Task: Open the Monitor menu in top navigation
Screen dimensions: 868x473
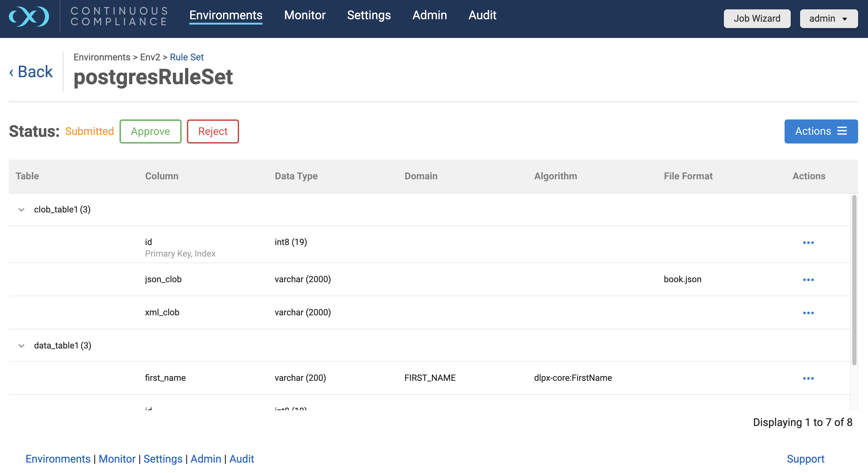Action: coord(305,15)
